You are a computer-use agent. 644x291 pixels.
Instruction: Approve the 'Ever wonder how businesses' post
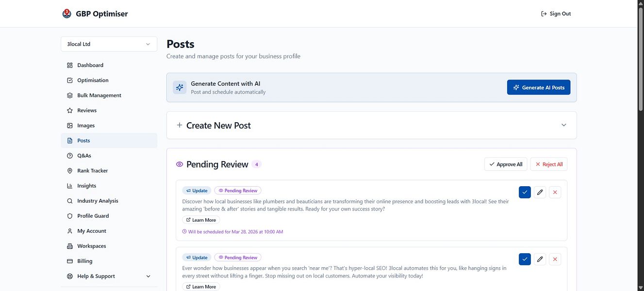525,259
